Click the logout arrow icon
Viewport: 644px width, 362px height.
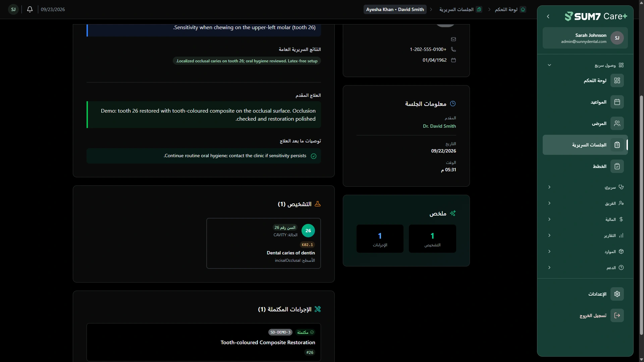[617, 315]
